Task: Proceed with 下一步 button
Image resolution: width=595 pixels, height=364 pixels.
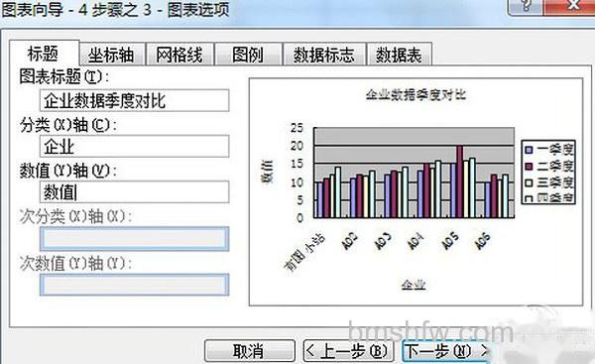Action: point(447,351)
